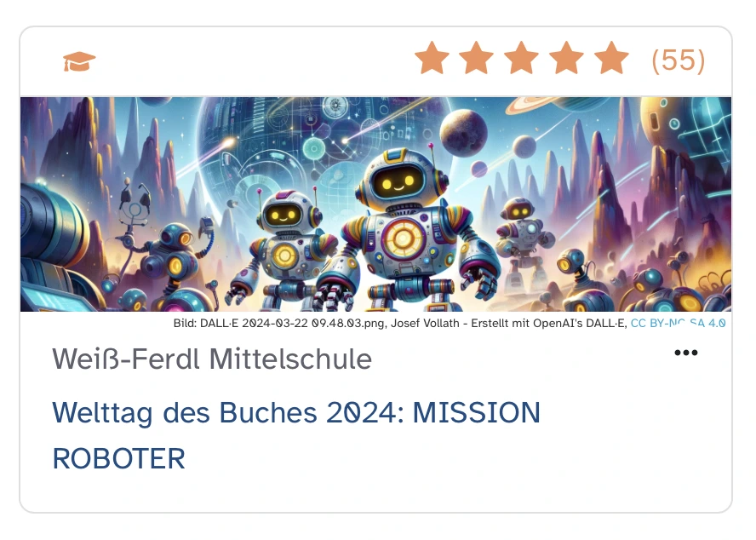The height and width of the screenshot is (540, 756).
Task: Select the second rating star
Action: (477, 58)
